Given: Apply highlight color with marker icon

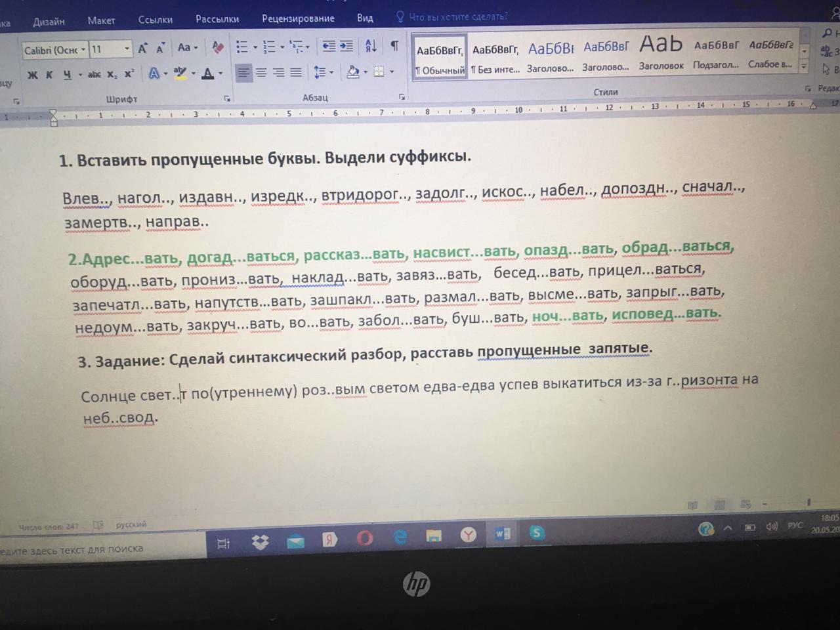Looking at the screenshot, I should [179, 73].
